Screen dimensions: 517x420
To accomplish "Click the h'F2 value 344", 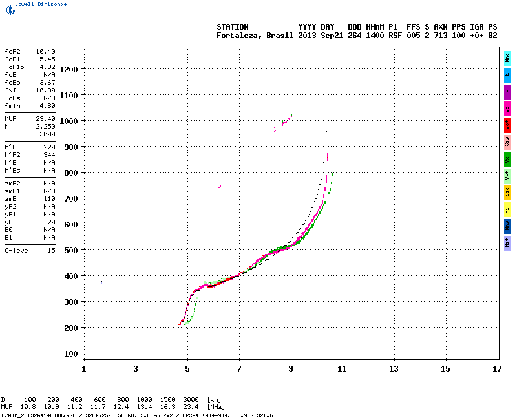I will [x=50, y=155].
